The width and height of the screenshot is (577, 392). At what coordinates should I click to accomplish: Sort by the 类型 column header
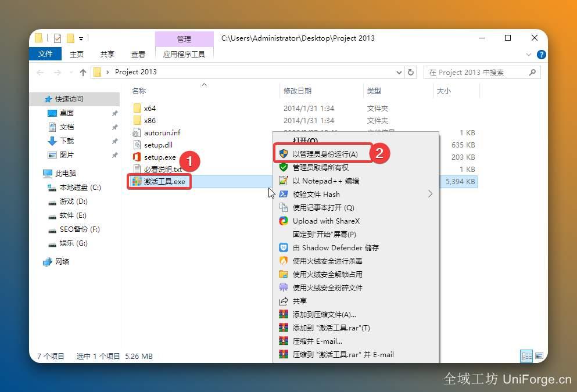pos(374,91)
